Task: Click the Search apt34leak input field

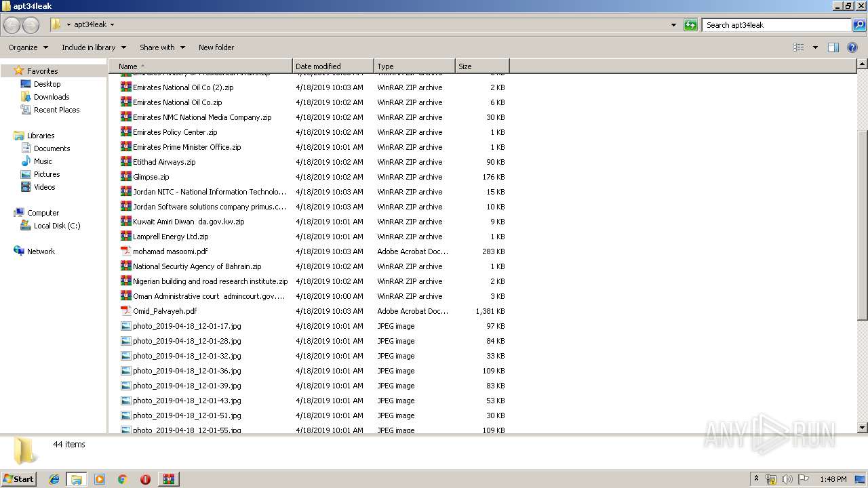Action: (777, 25)
